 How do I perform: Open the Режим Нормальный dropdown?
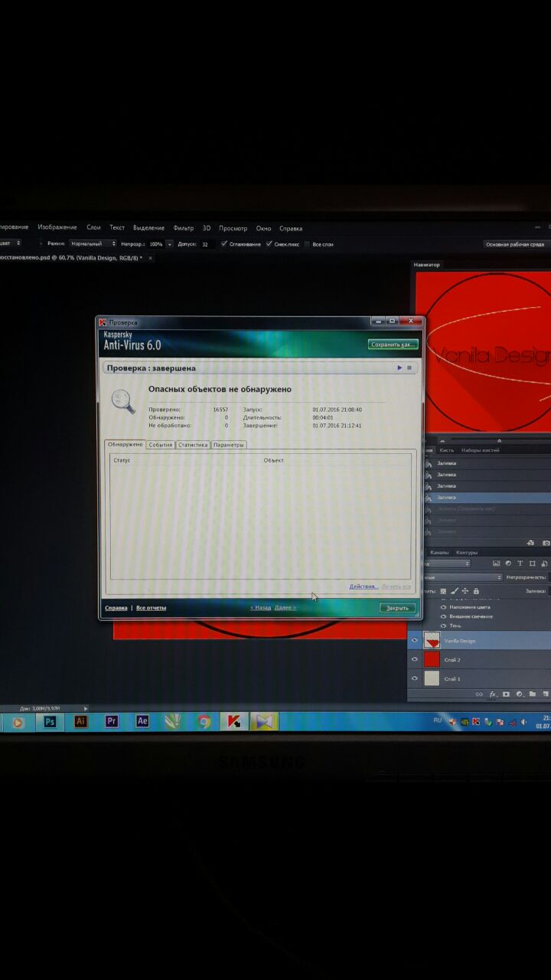92,243
